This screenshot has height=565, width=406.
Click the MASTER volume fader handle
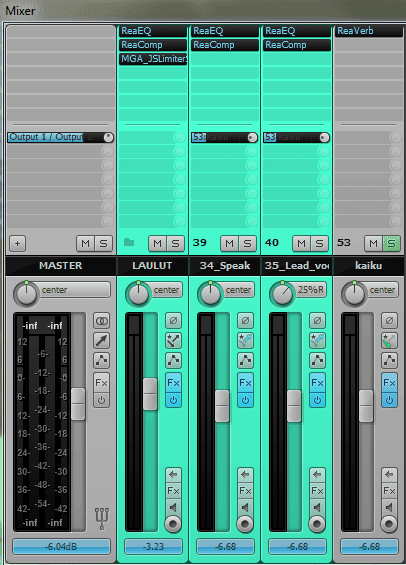pos(78,404)
